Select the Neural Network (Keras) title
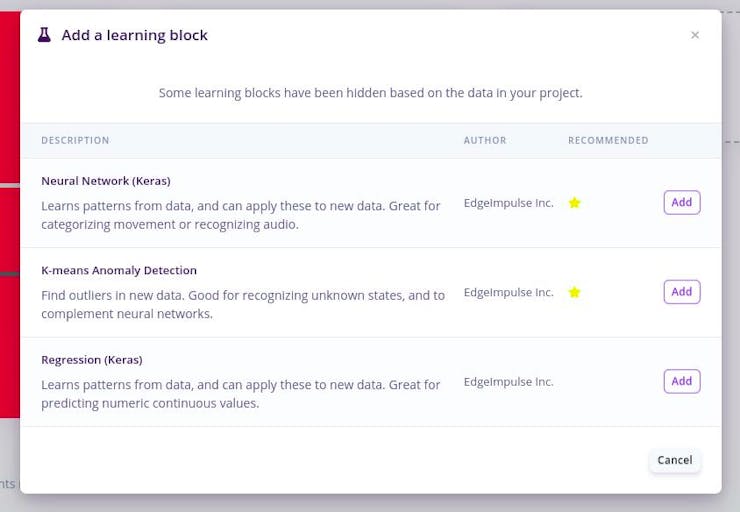 click(x=106, y=181)
